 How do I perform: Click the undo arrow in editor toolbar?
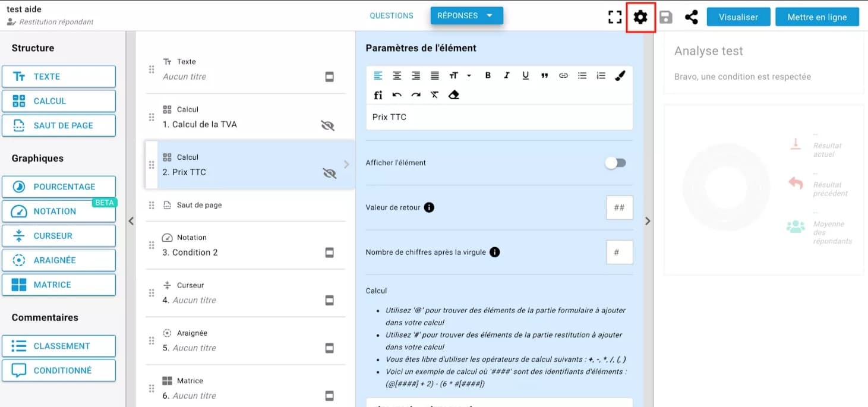pyautogui.click(x=397, y=94)
